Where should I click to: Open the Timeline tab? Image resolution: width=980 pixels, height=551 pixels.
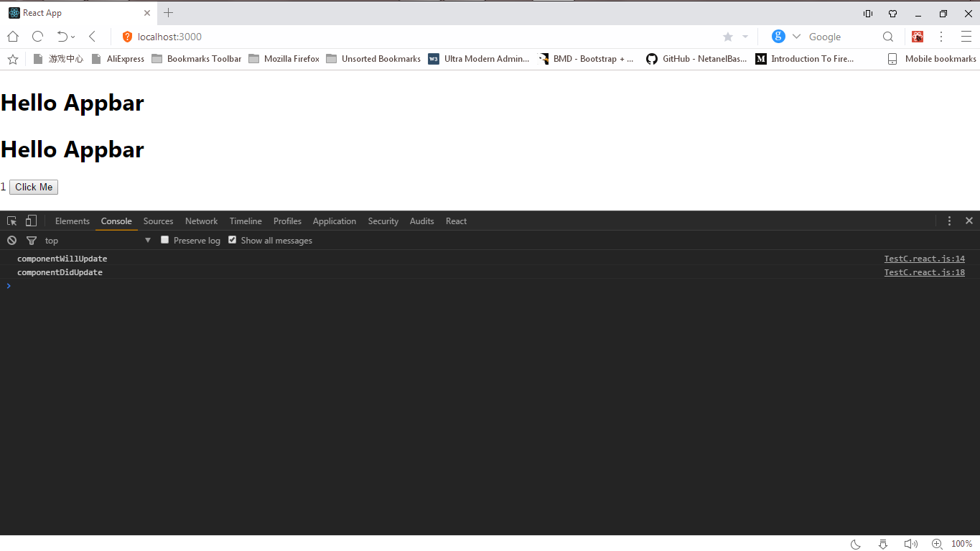pos(246,221)
